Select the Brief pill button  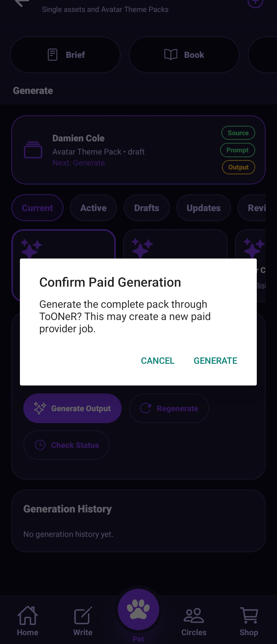(x=65, y=55)
